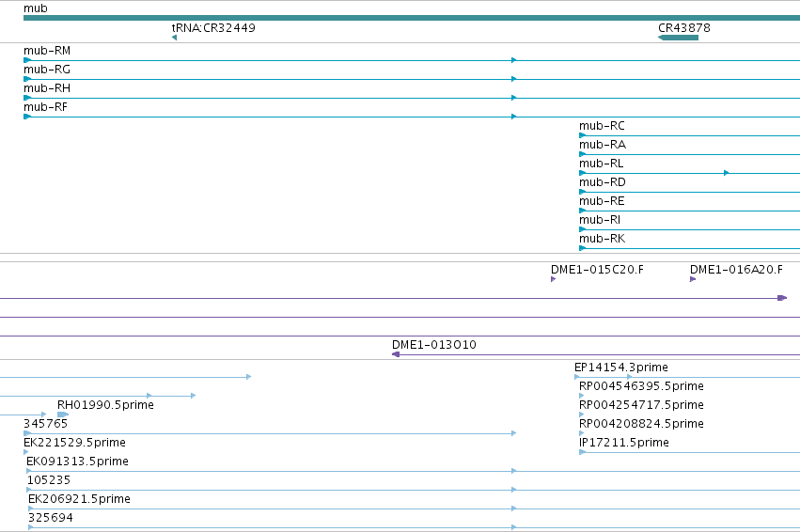Select the mub gene label
The image size is (800, 532).
click(x=35, y=8)
